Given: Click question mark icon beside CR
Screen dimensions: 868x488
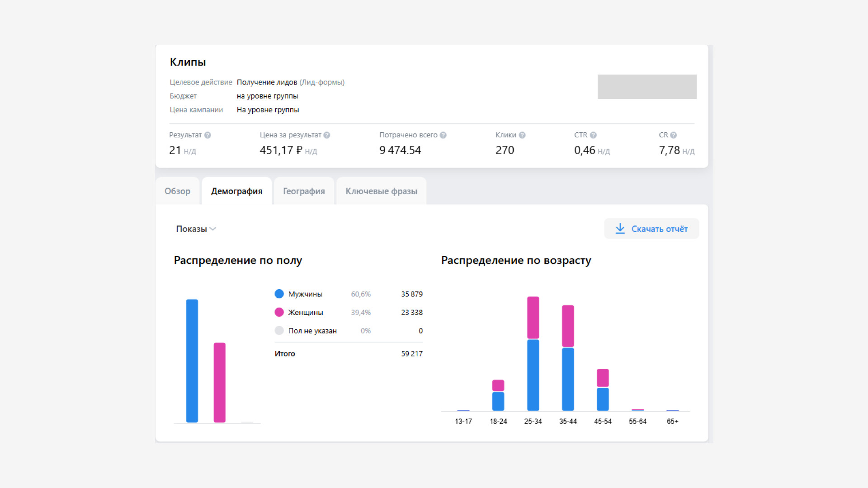Looking at the screenshot, I should pyautogui.click(x=673, y=135).
